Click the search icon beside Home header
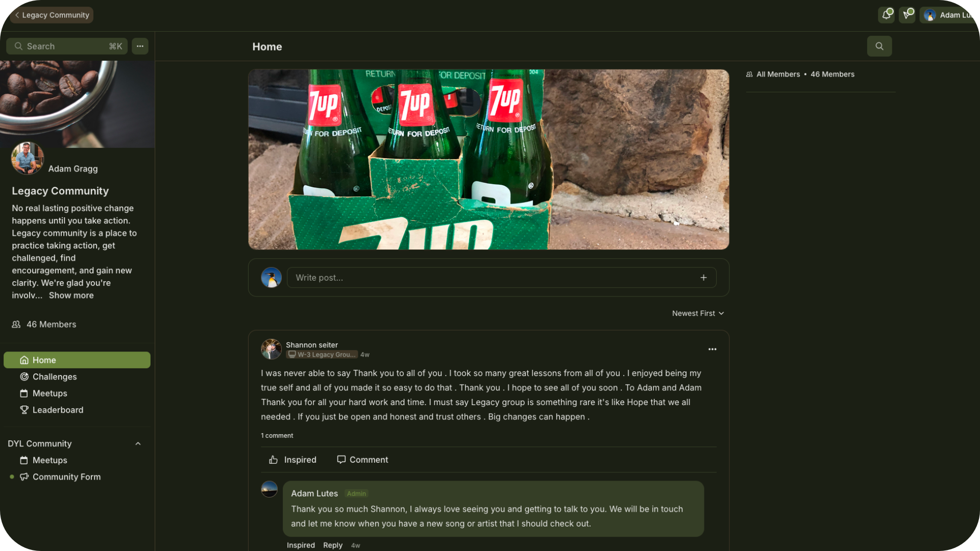980x551 pixels. pos(879,46)
